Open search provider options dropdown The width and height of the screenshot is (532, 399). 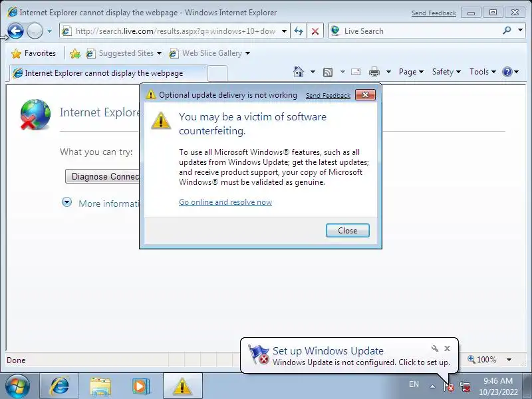(520, 30)
